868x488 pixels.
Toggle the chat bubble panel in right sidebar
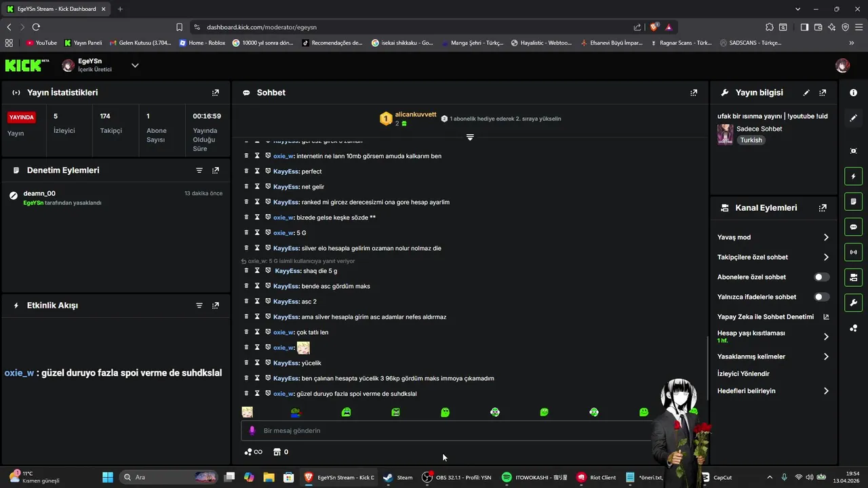pos(853,227)
